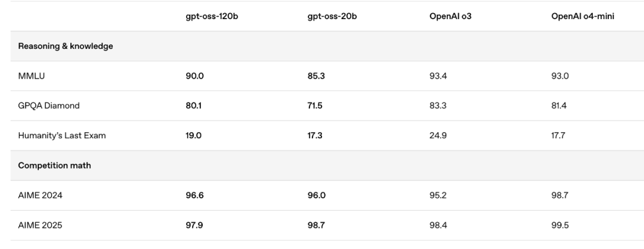Select the 81.4 score under o4-mini
The width and height of the screenshot is (644, 249).
[x=559, y=105]
